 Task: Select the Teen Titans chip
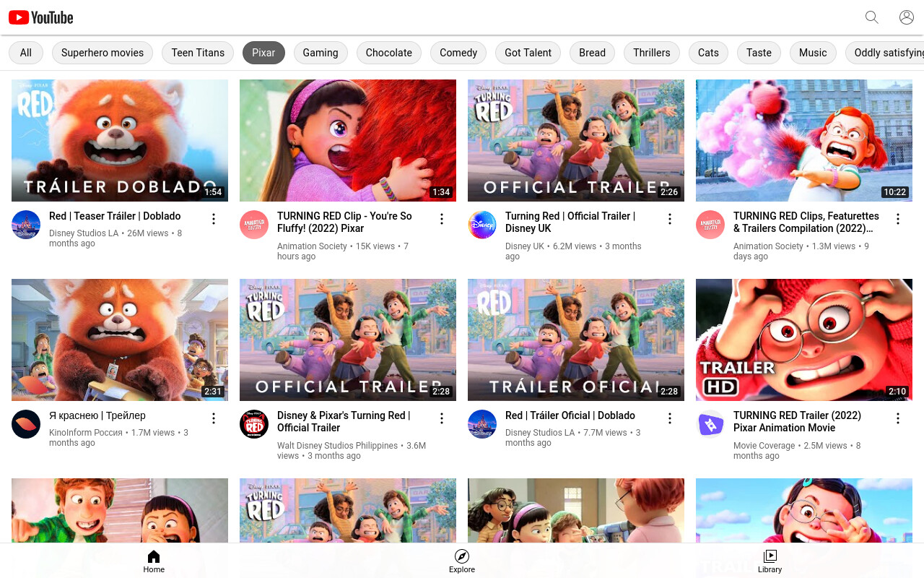point(198,53)
